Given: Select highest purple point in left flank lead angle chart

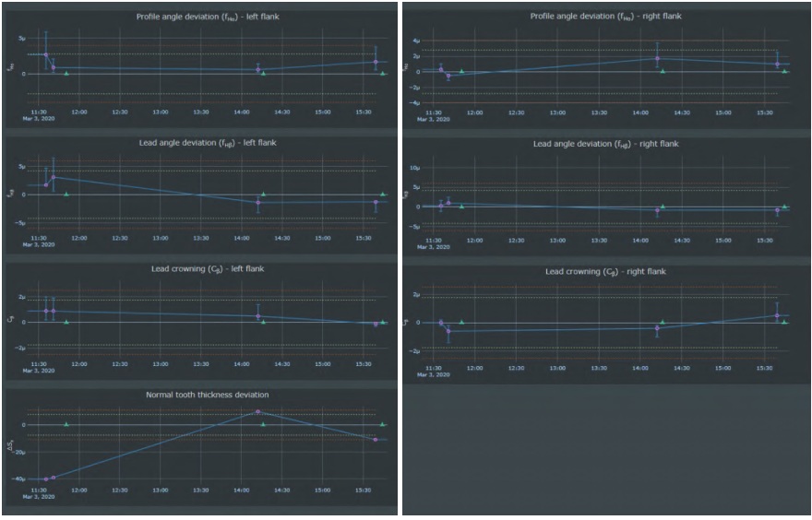Looking at the screenshot, I should coord(54,177).
